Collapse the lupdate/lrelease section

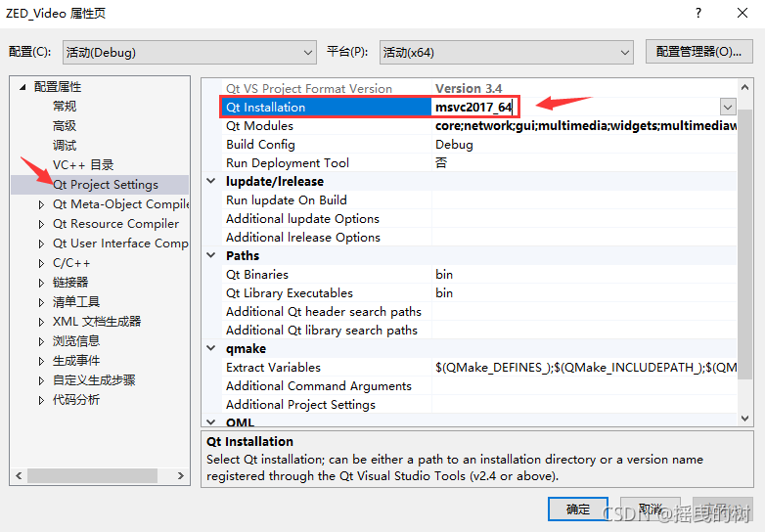tap(211, 181)
